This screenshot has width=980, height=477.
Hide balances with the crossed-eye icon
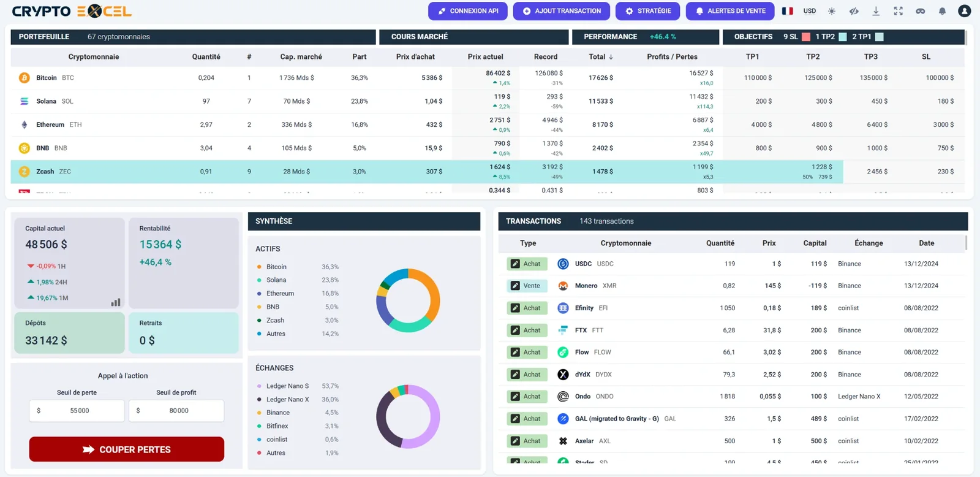coord(854,11)
